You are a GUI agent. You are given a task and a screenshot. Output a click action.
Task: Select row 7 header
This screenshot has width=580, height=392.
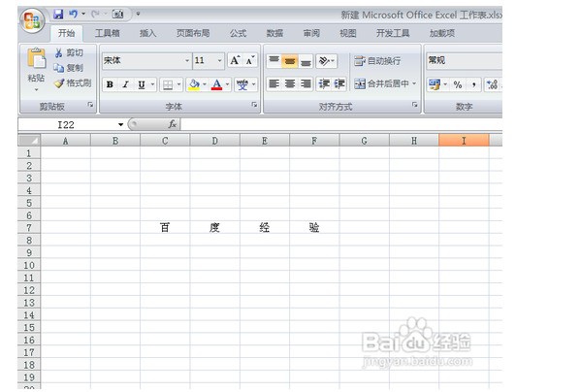point(29,227)
